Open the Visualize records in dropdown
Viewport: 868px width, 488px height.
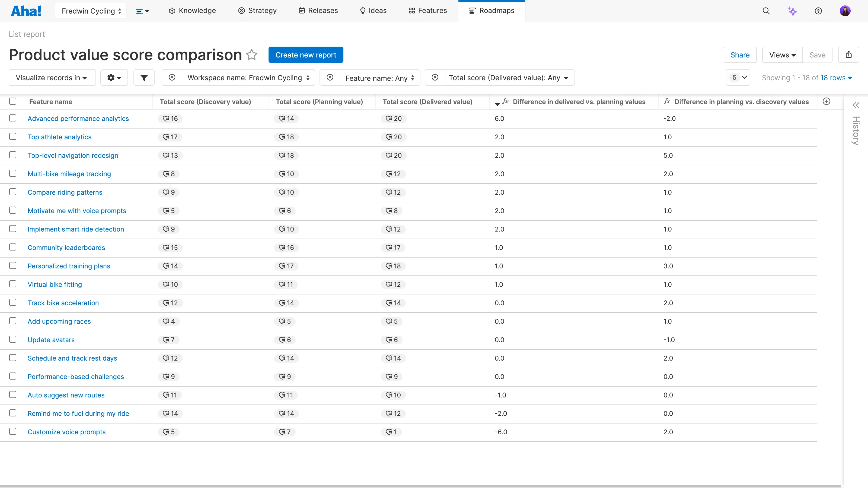[x=52, y=78]
